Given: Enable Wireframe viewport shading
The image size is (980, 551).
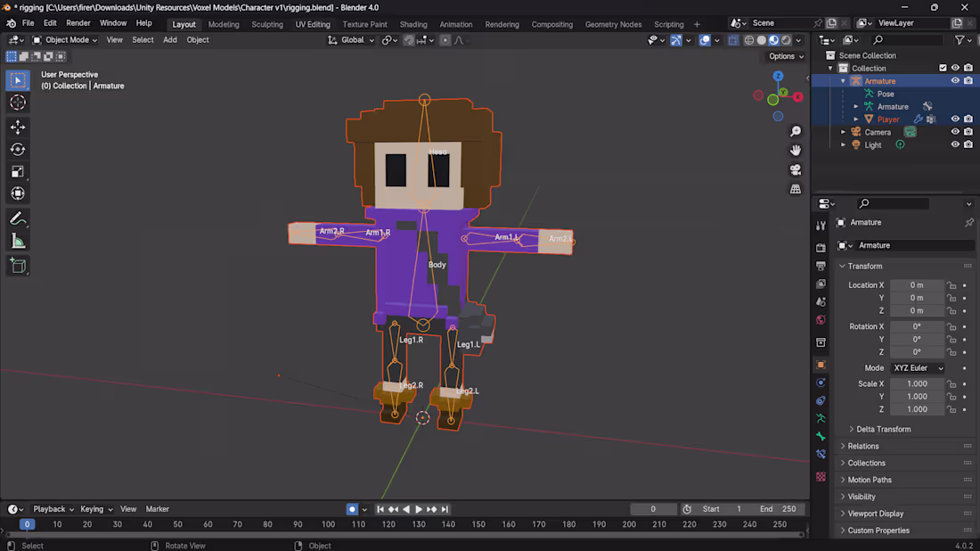Looking at the screenshot, I should (x=749, y=39).
